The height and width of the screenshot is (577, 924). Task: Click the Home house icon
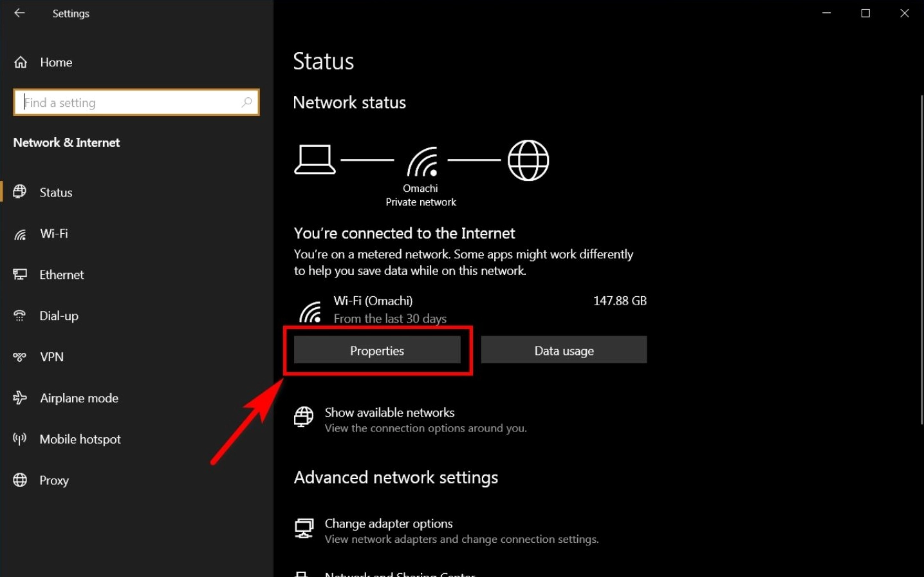tap(20, 62)
